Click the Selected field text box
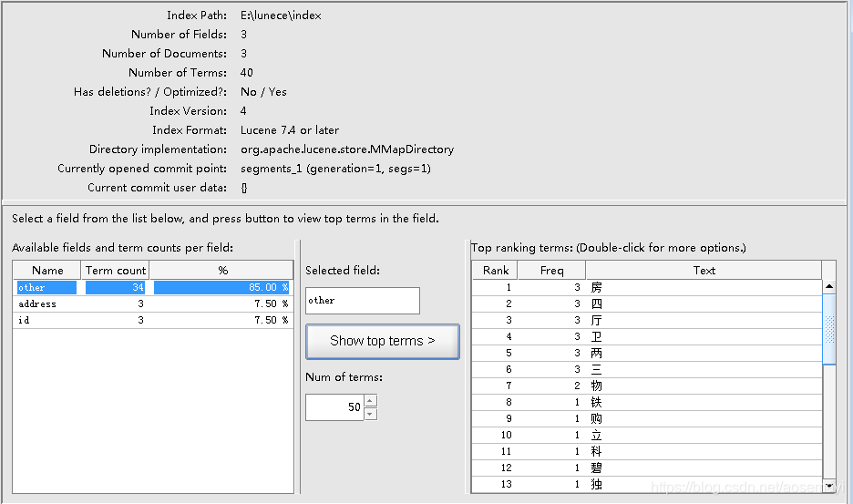 [363, 301]
